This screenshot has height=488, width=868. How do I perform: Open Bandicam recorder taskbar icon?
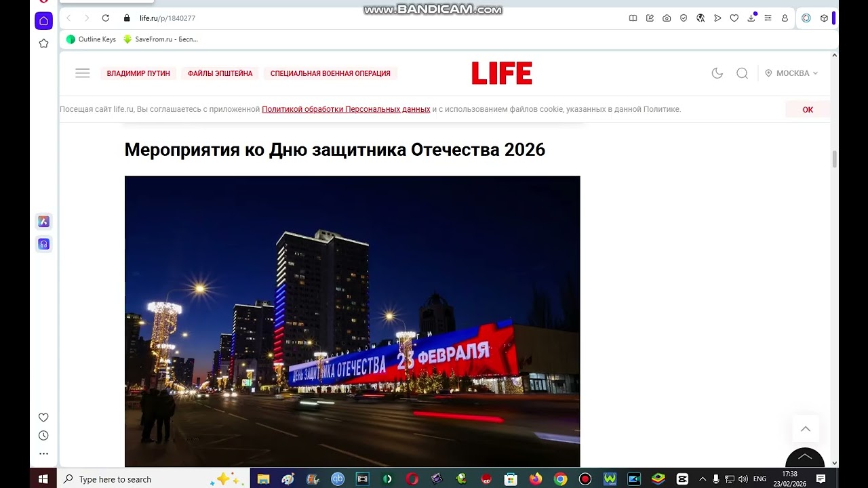point(585,479)
